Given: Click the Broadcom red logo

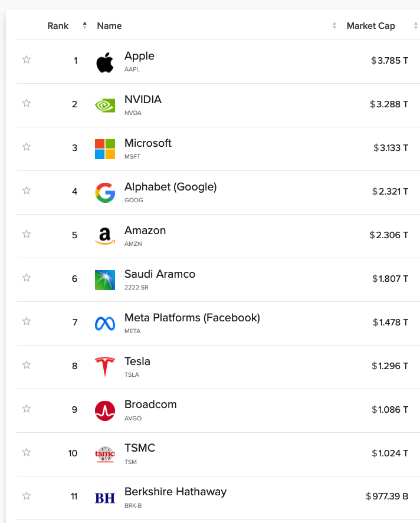Looking at the screenshot, I should [105, 410].
